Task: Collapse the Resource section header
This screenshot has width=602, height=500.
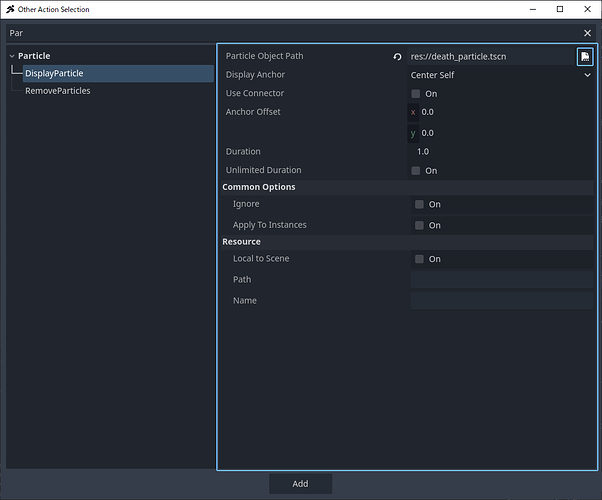Action: [x=241, y=242]
